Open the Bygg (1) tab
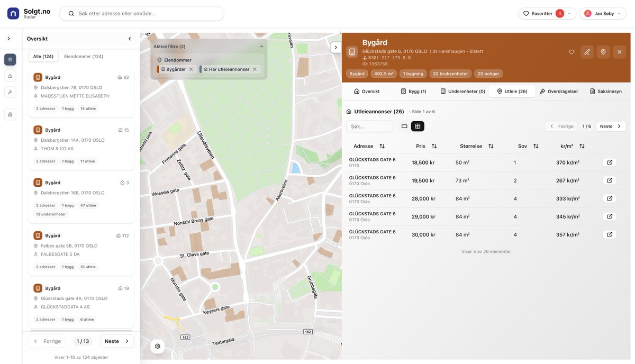Viewport: 635px width, 364px height. click(413, 91)
